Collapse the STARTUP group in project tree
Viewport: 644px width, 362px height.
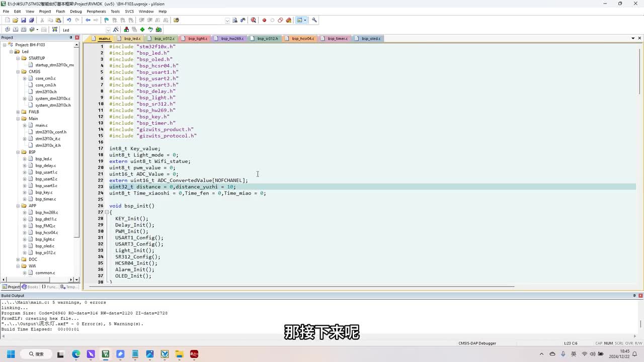pos(18,58)
